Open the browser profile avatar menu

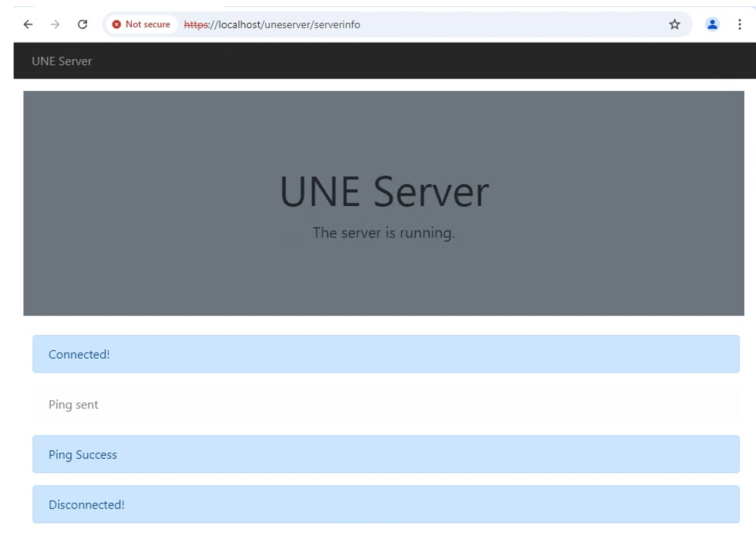pos(713,25)
